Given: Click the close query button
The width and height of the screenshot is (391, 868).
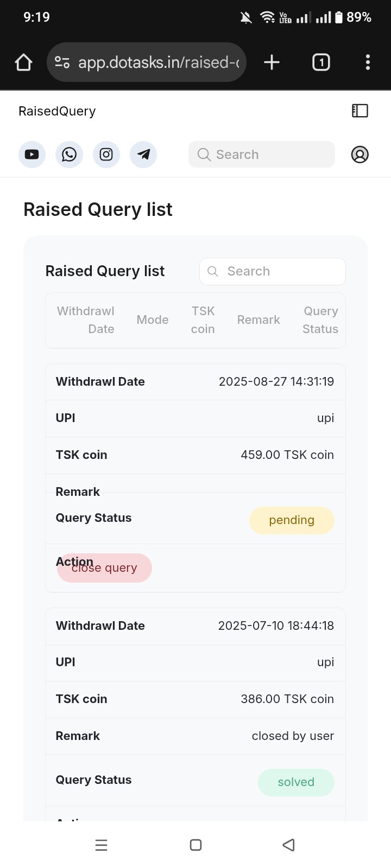Looking at the screenshot, I should tap(104, 568).
